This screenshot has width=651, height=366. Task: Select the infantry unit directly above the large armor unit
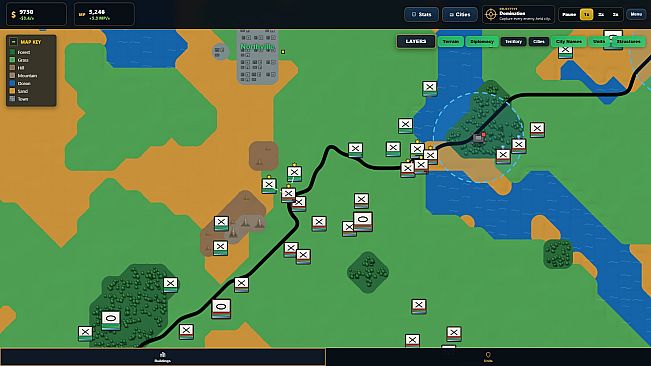click(x=361, y=201)
